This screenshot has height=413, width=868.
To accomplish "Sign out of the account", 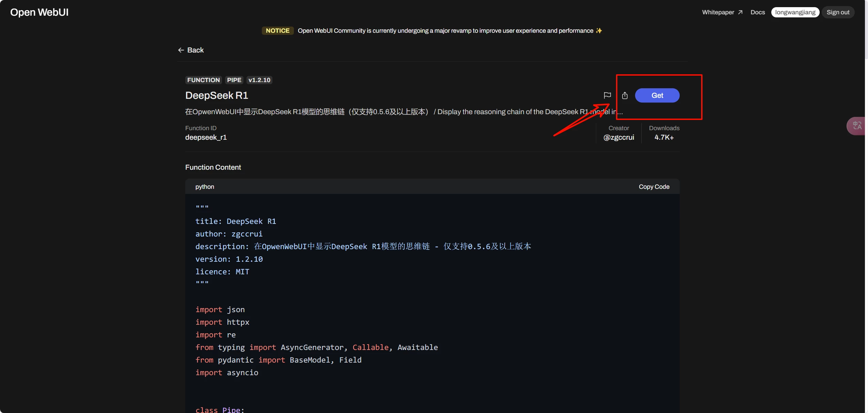I will 838,12.
